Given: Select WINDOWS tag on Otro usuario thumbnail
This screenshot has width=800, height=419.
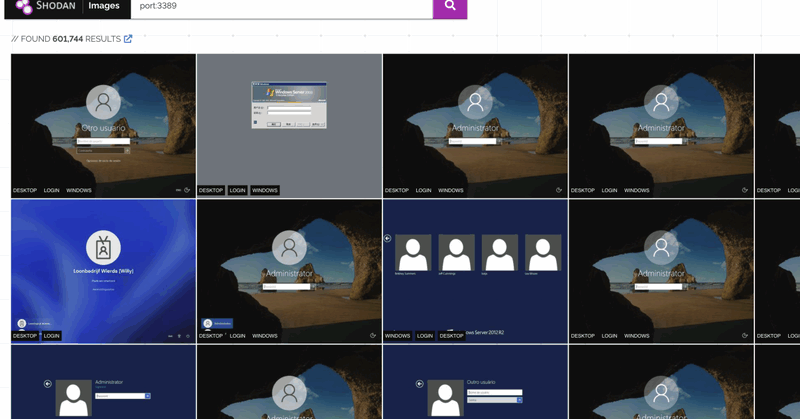Looking at the screenshot, I should 79,190.
